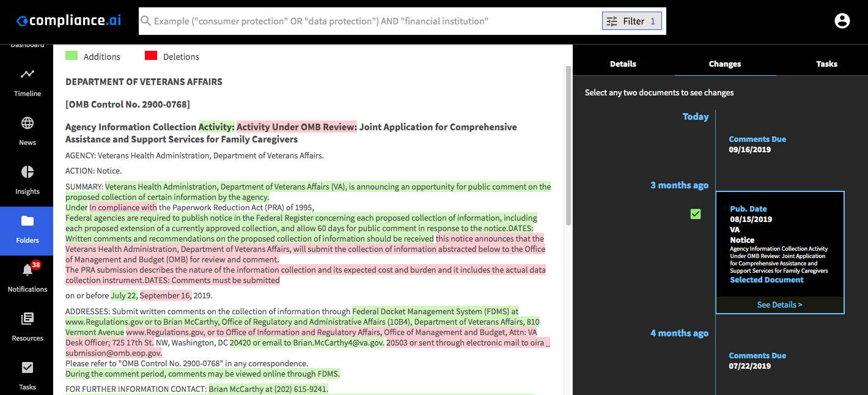The image size is (868, 395).
Task: Click "Select any two documents to see changes"
Action: coord(660,93)
